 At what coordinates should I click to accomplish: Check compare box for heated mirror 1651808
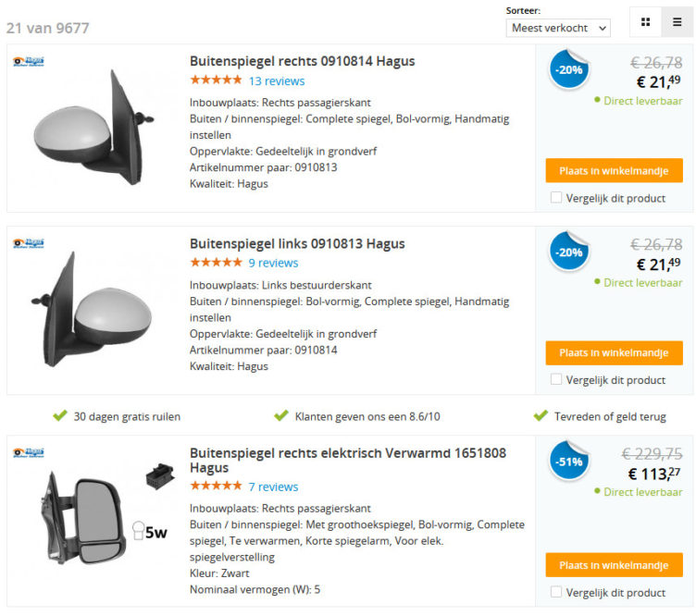click(x=556, y=592)
